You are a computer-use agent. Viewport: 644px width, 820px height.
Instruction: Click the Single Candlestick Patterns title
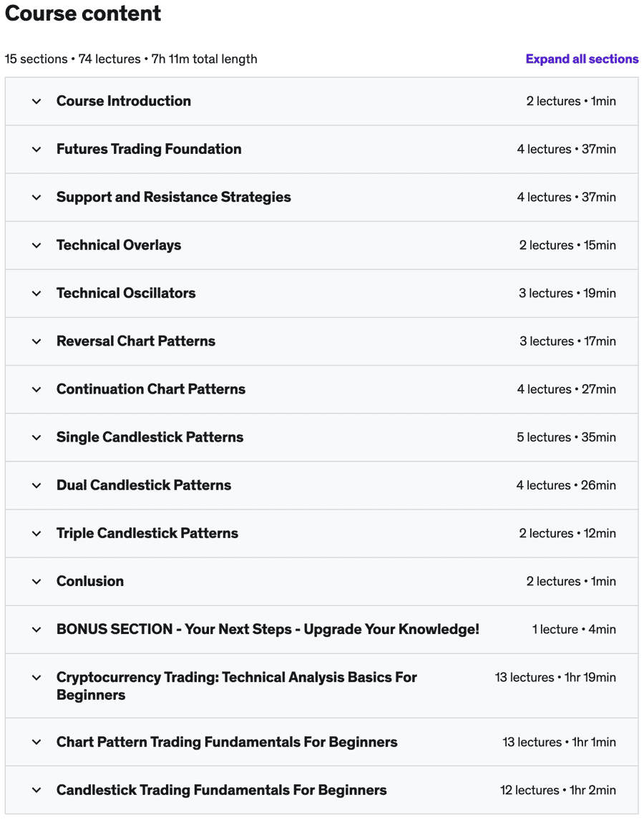(150, 437)
